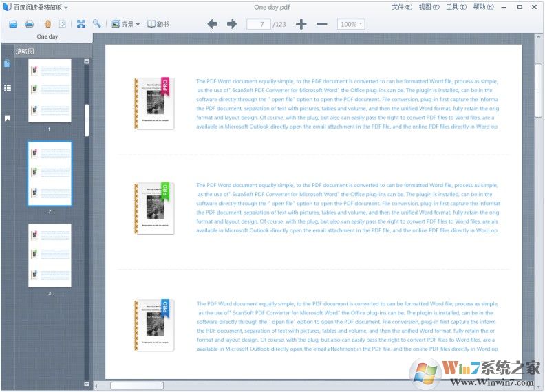Click the 翻书 flip book button

click(x=160, y=24)
